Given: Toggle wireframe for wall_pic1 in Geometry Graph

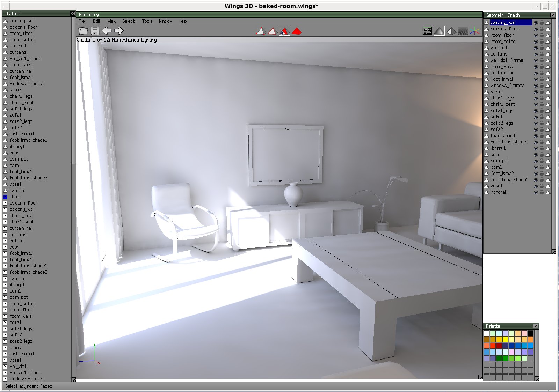Looking at the screenshot, I should coord(548,48).
